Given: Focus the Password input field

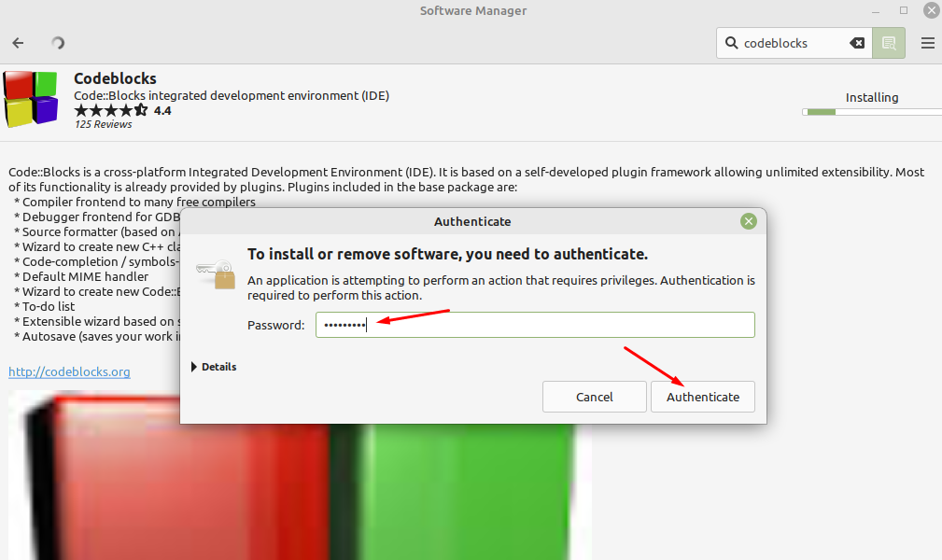Looking at the screenshot, I should [535, 325].
